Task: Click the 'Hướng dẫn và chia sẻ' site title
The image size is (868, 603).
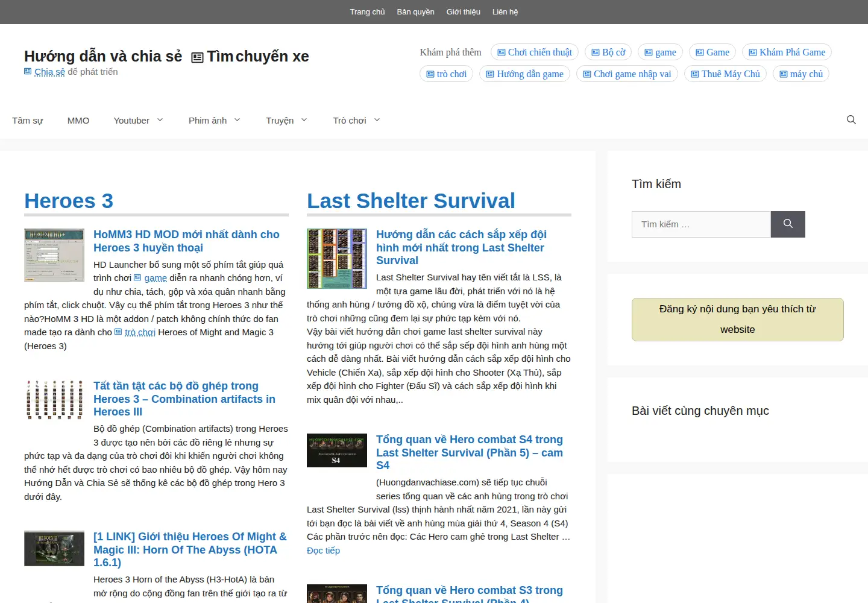Action: pyautogui.click(x=103, y=57)
